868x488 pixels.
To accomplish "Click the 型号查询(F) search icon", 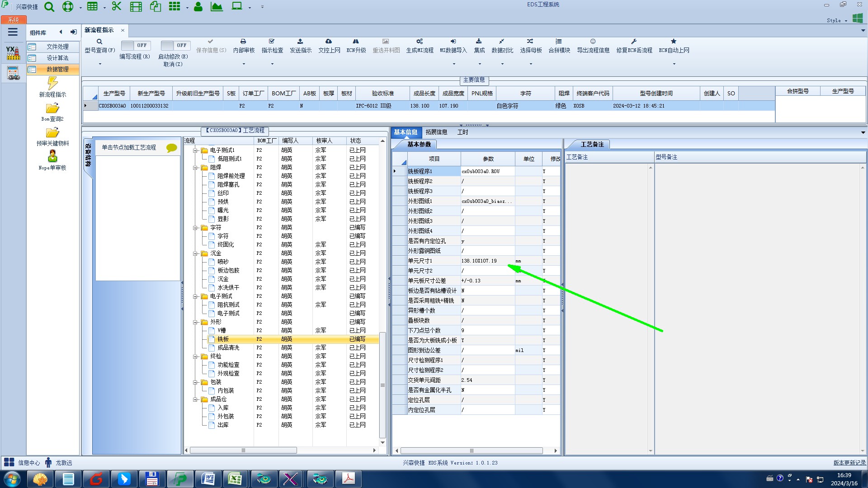I will [x=99, y=42].
